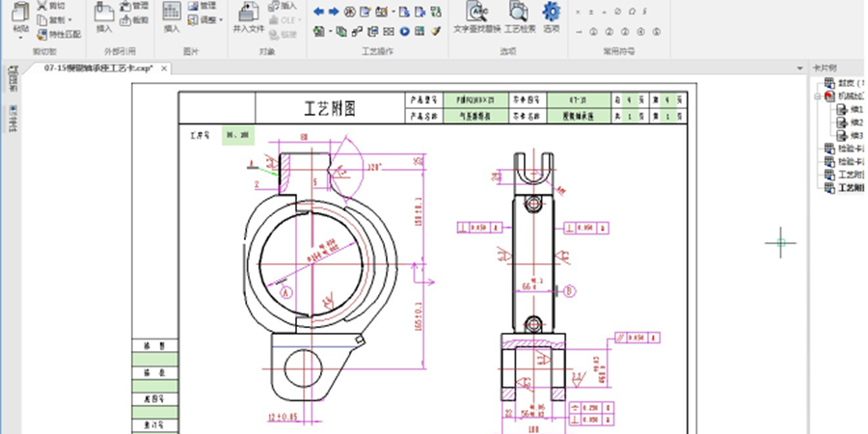This screenshot has height=434, width=868.
Task: Click the 剪切 (Cut) scissors button
Action: click(x=50, y=6)
